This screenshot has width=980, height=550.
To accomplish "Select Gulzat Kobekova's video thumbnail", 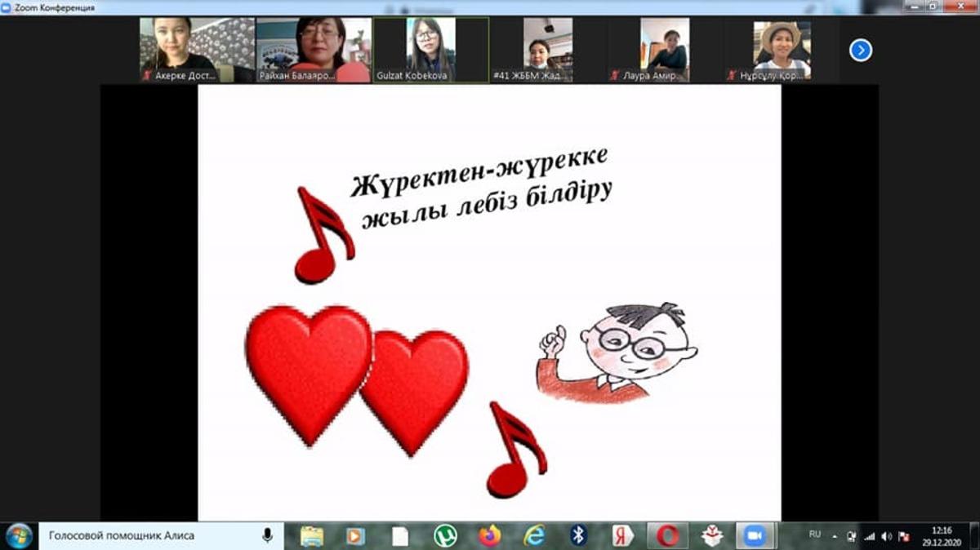I will (430, 49).
